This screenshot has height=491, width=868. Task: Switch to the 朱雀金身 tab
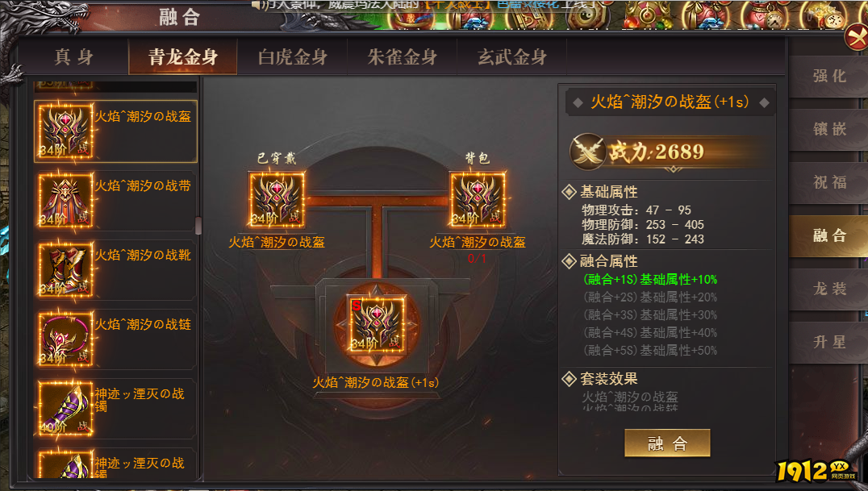tap(402, 56)
